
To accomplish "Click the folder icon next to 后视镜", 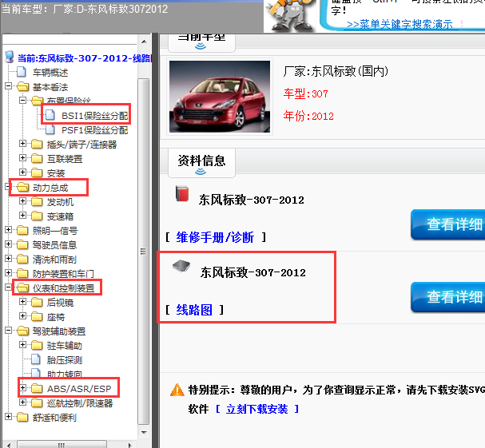I will tap(37, 303).
